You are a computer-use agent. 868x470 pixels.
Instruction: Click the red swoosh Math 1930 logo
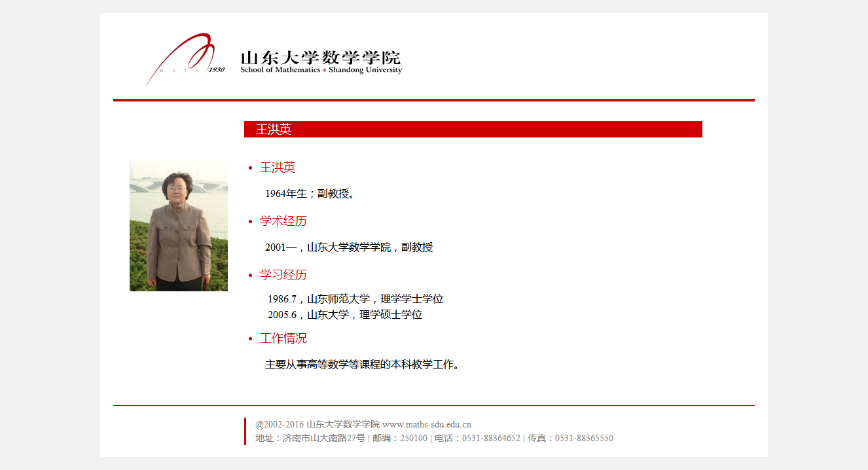coord(183,58)
